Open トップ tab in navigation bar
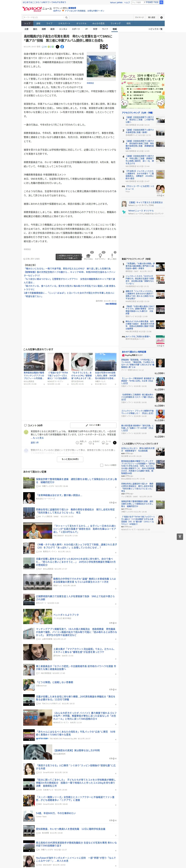The image size is (186, 868). 27,24
